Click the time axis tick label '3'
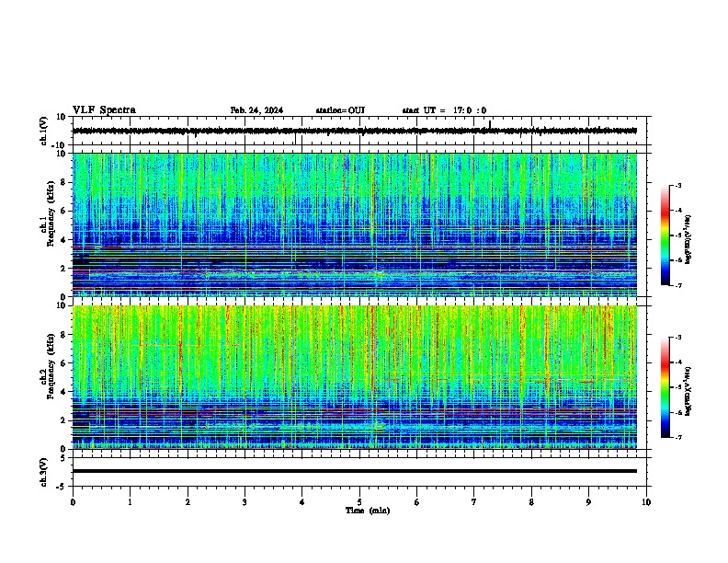The image size is (728, 563). coord(245,502)
